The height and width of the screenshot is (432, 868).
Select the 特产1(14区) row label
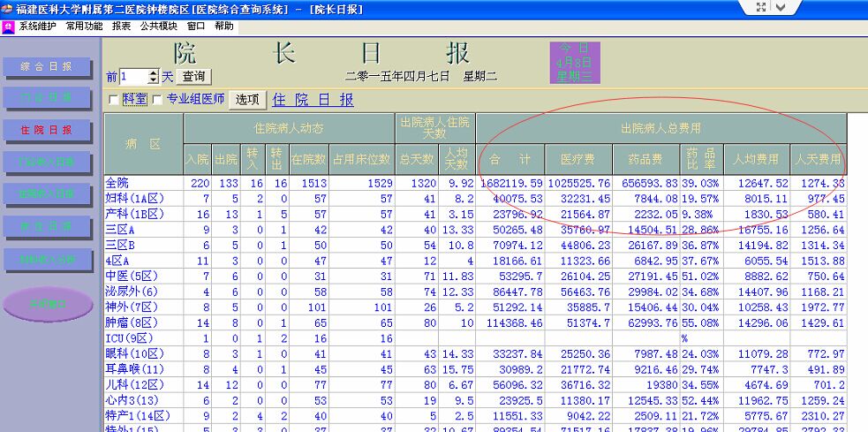point(138,415)
